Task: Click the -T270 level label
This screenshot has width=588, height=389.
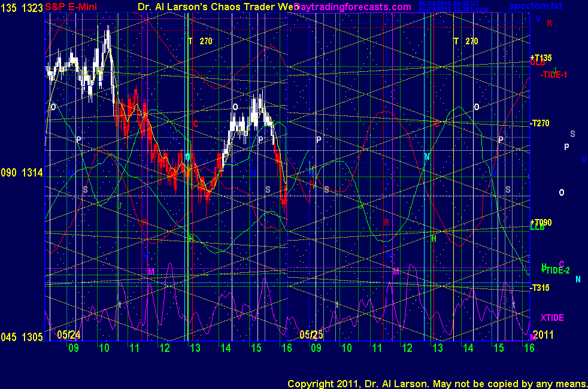Action: 539,123
